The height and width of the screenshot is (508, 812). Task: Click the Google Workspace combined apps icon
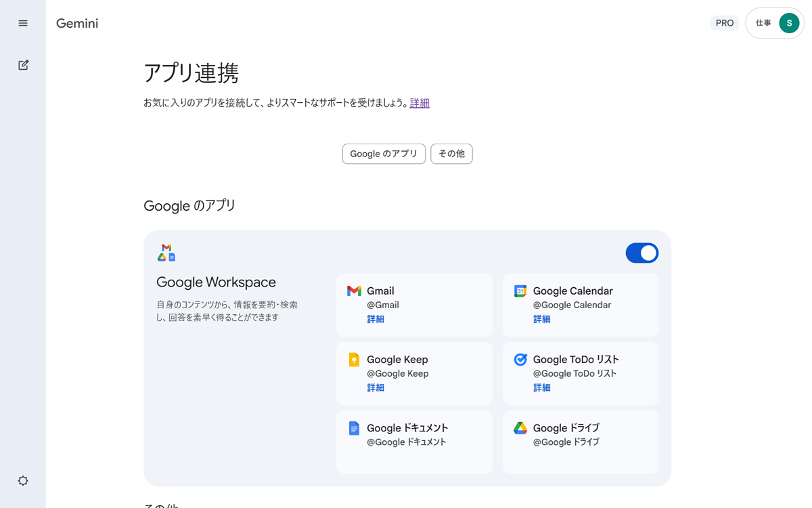pos(166,253)
